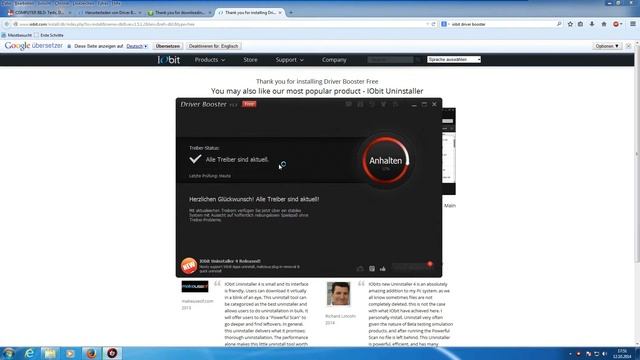Open the bookmarks list icon
Screen dimensions: 640x360
[580, 24]
